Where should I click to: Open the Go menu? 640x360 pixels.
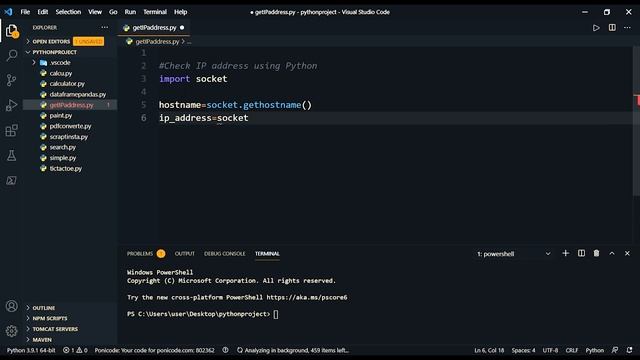[113, 12]
